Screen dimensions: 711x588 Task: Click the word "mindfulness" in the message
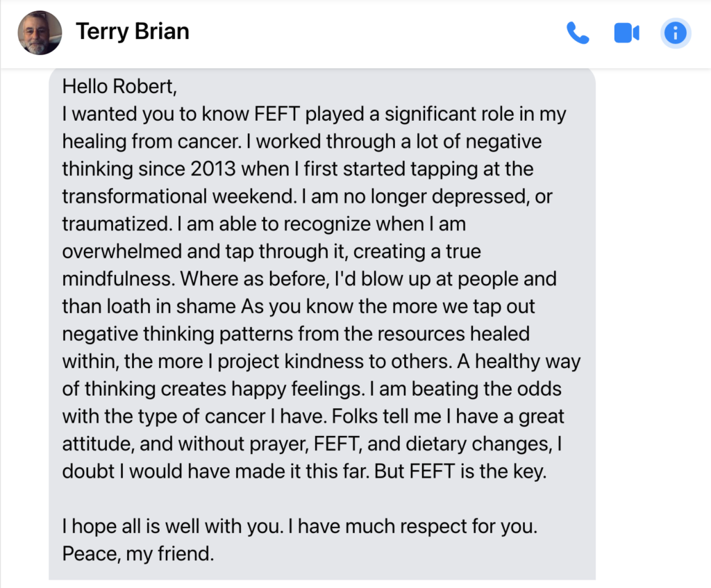(x=117, y=279)
